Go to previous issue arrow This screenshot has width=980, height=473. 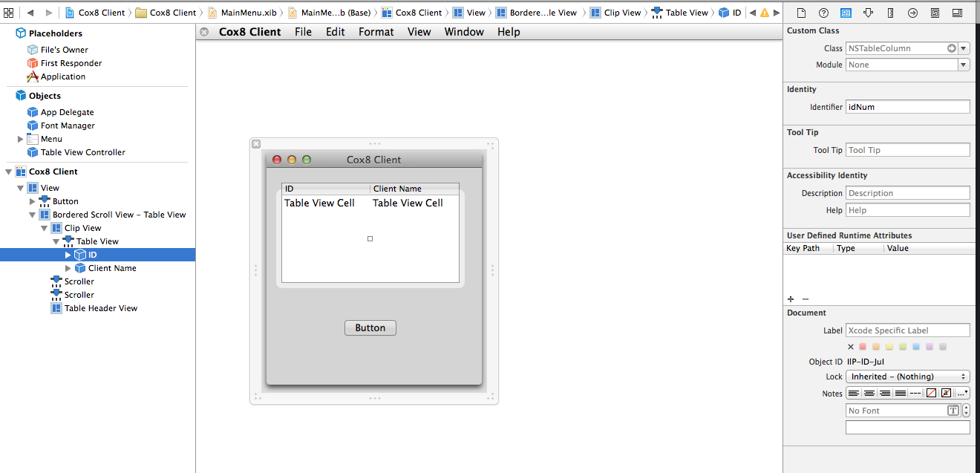pos(752,13)
